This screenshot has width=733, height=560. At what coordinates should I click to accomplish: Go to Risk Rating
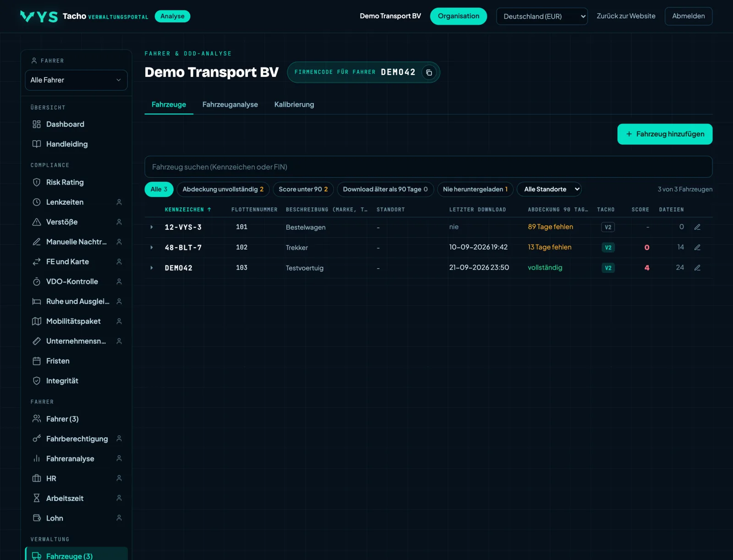point(76,182)
